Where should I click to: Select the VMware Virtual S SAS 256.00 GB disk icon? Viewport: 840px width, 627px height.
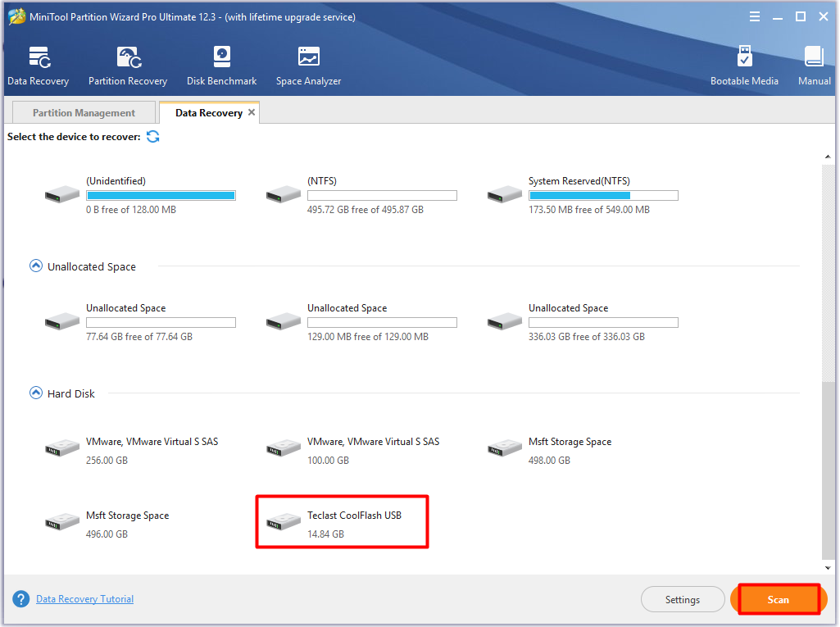coord(62,448)
